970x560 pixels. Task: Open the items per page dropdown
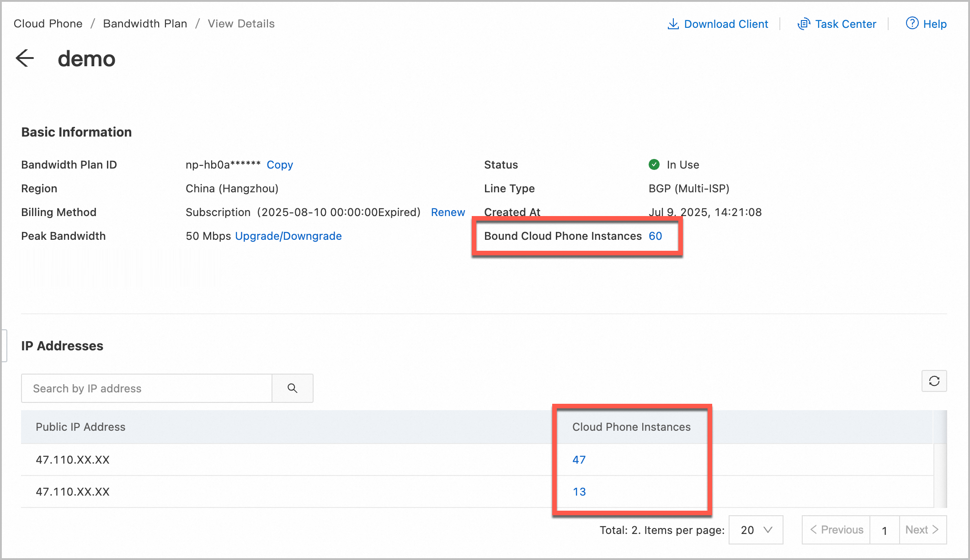click(x=755, y=530)
